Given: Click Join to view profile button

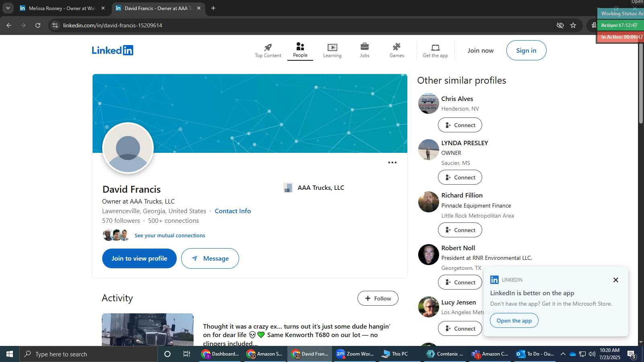Looking at the screenshot, I should click(x=139, y=258).
